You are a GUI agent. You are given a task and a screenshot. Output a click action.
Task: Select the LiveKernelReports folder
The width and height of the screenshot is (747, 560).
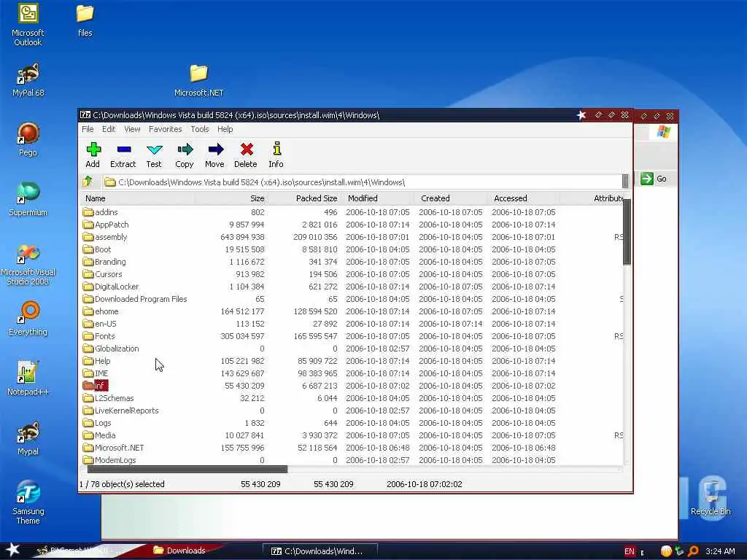tap(120, 410)
